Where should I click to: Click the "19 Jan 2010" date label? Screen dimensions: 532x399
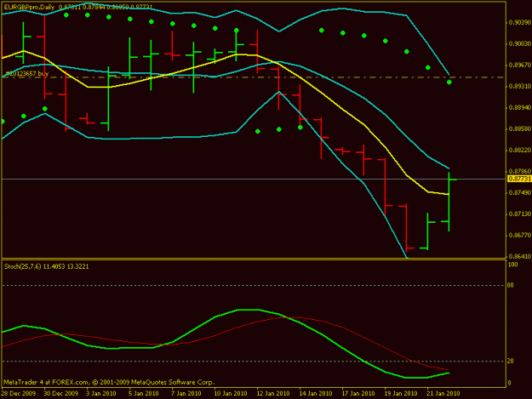(x=400, y=393)
